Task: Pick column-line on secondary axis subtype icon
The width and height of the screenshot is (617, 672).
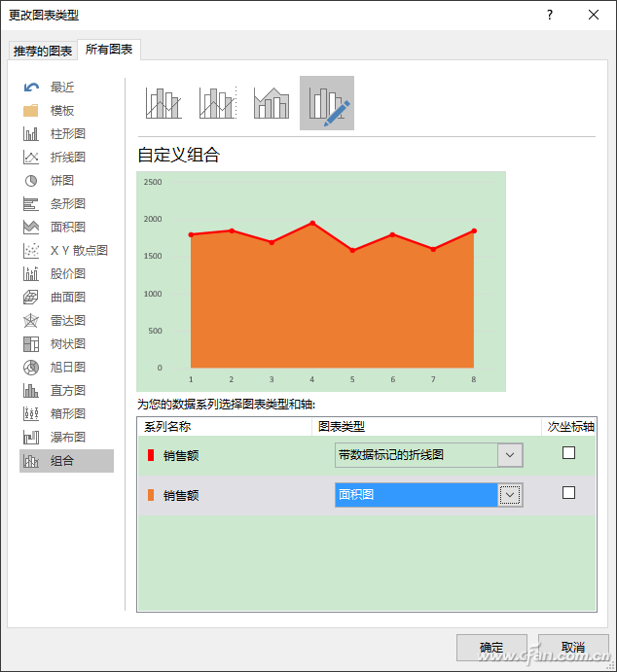Action: click(218, 103)
